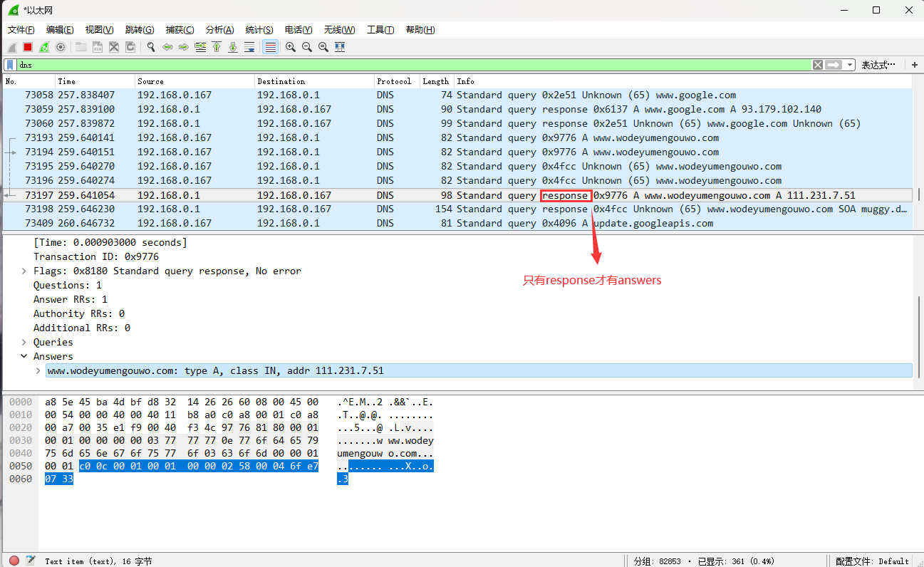924x567 pixels.
Task: Reset text to normal size
Action: click(x=323, y=47)
